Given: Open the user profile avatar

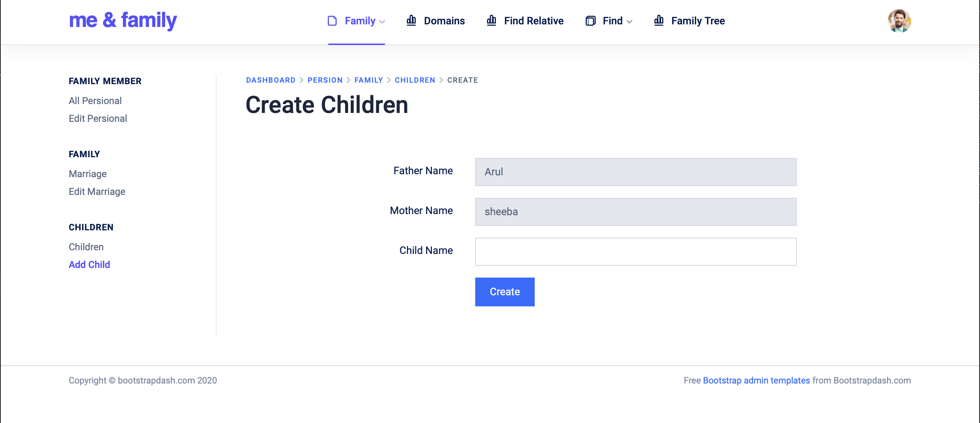Looking at the screenshot, I should 899,21.
